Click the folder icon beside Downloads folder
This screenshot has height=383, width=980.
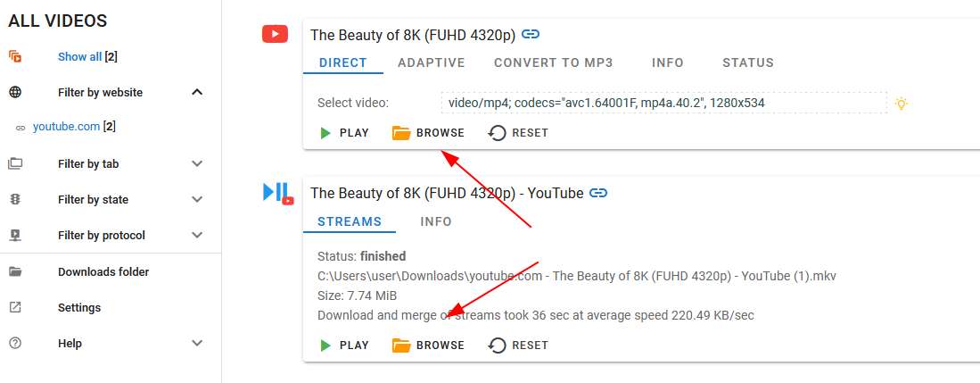(x=15, y=271)
